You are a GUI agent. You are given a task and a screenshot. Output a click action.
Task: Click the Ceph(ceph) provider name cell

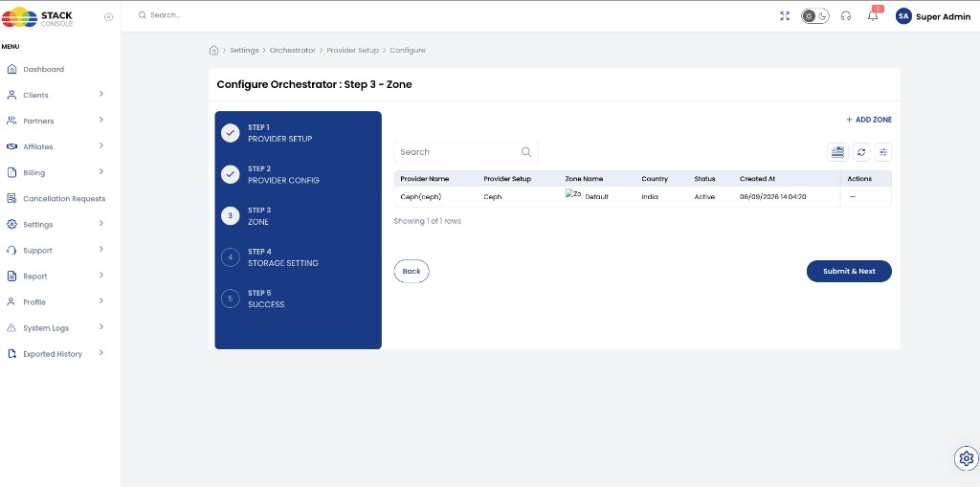(x=421, y=197)
